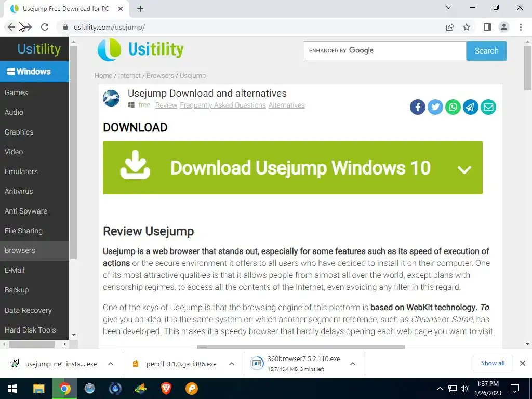This screenshot has height=399, width=532.
Task: Click the Download Usejump Windows 10 button
Action: tap(292, 168)
